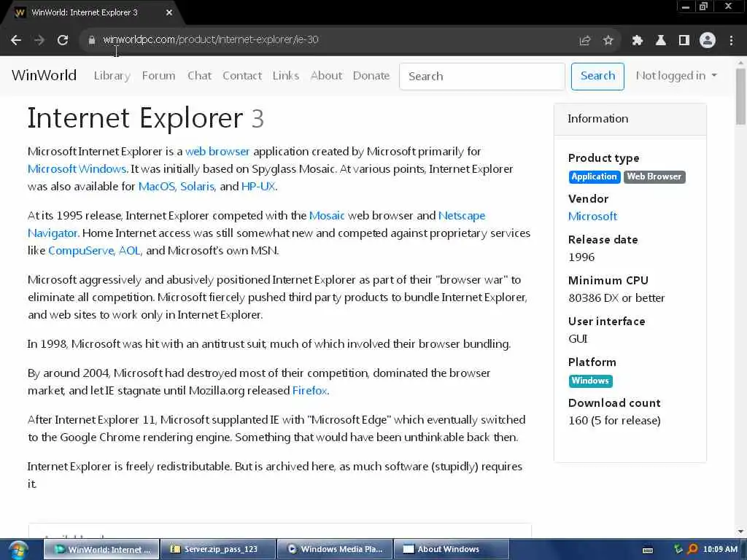Click the Chrome Labs flask icon
The height and width of the screenshot is (560, 747).
[660, 41]
